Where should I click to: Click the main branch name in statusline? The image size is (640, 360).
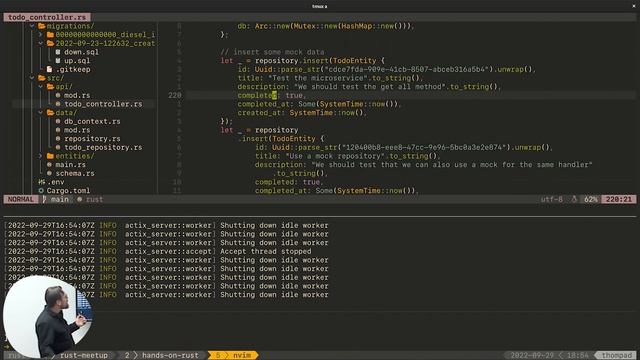point(60,199)
